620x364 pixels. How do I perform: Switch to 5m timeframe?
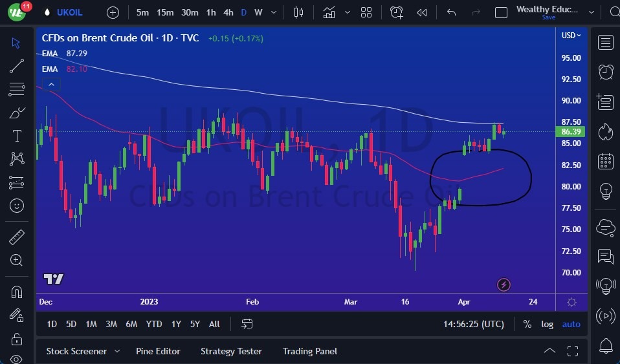click(x=142, y=13)
